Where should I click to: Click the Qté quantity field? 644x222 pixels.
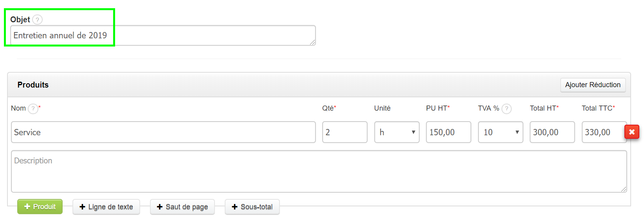click(345, 132)
